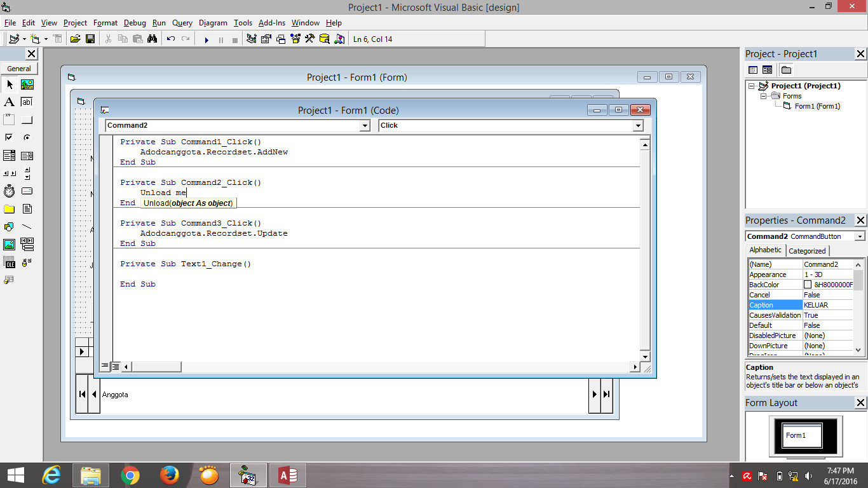The height and width of the screenshot is (488, 868).
Task: Pick the PictureBox control in the toolbox
Action: click(27, 84)
